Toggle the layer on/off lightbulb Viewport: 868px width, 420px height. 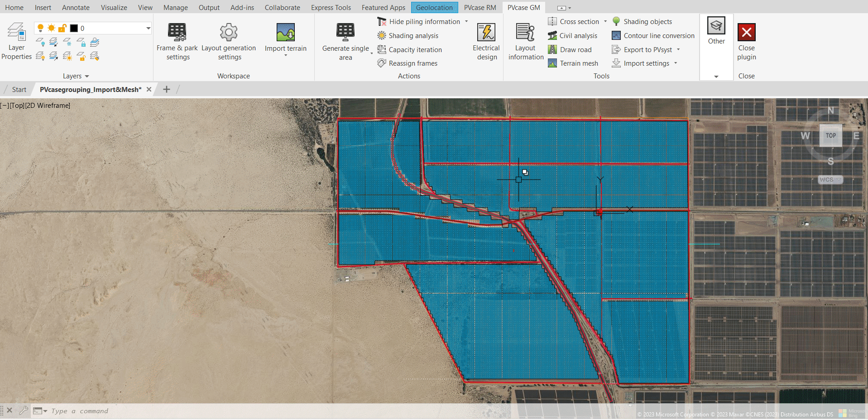tap(41, 28)
